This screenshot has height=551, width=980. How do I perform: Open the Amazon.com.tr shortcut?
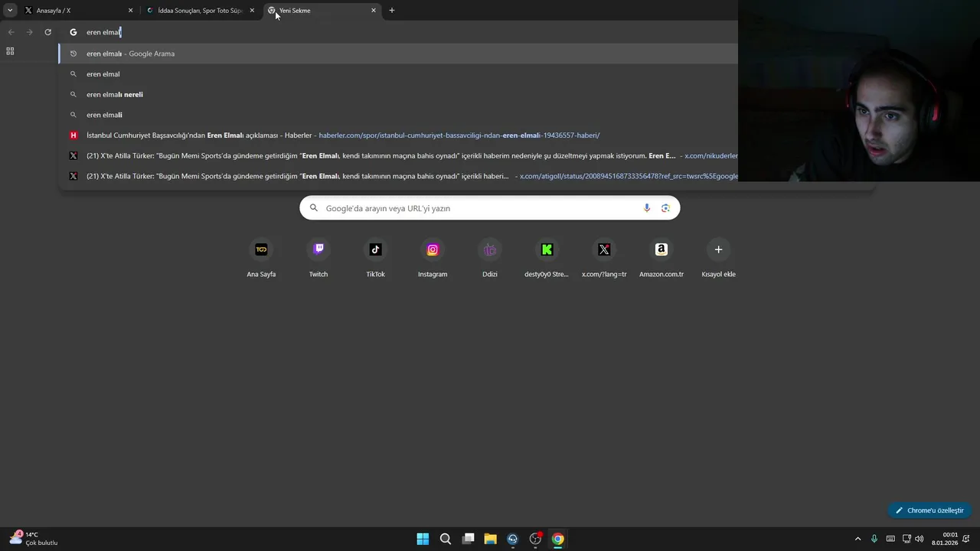click(661, 259)
